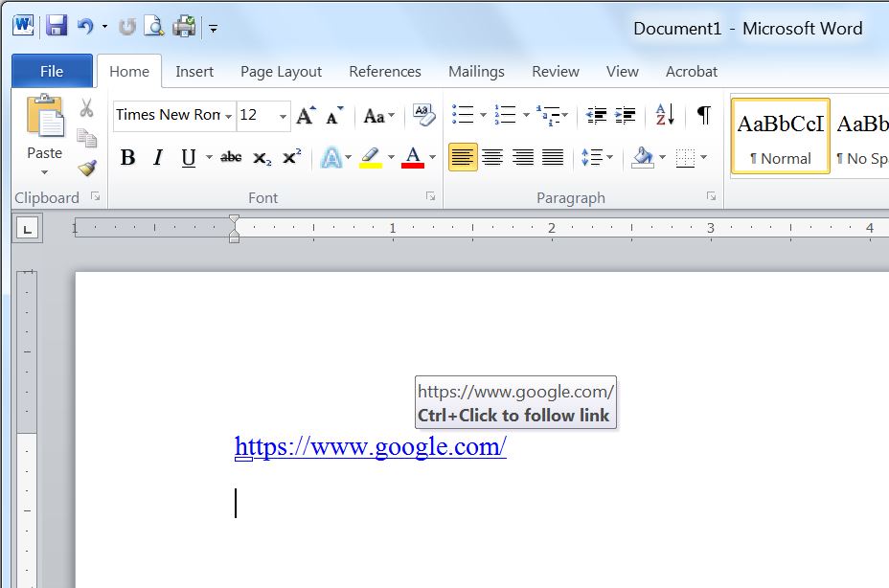Click the Multilevel List icon
889x588 pixels.
pos(547,115)
